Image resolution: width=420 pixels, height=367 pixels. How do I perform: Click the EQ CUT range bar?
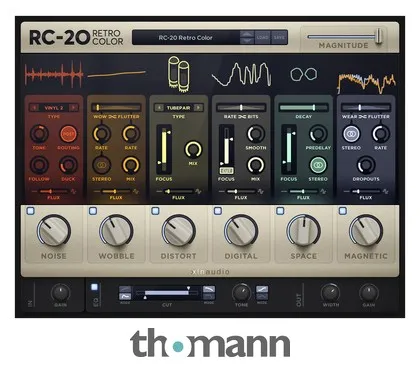167,293
